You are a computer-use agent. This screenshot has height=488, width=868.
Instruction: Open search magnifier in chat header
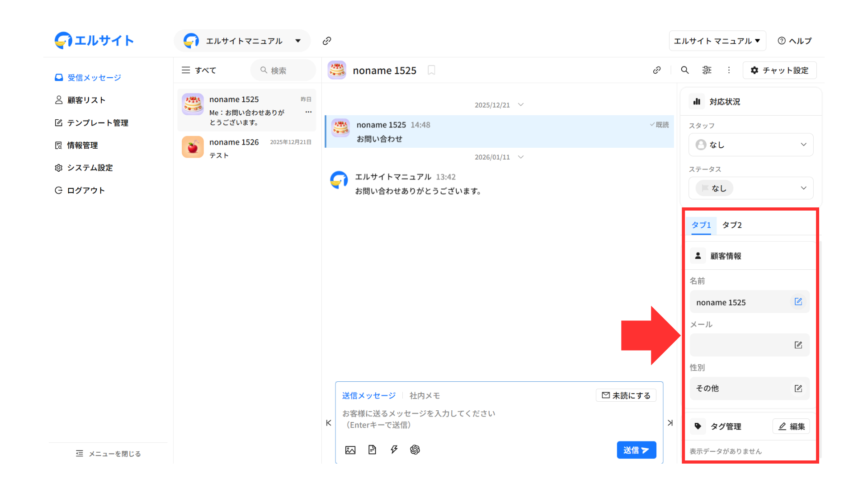tap(685, 70)
